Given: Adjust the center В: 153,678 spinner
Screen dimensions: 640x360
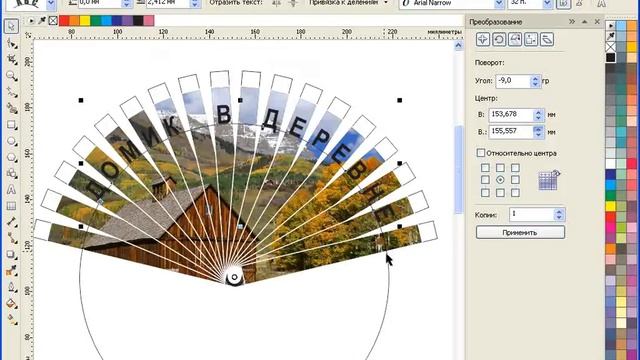Looking at the screenshot, I should pos(538,115).
